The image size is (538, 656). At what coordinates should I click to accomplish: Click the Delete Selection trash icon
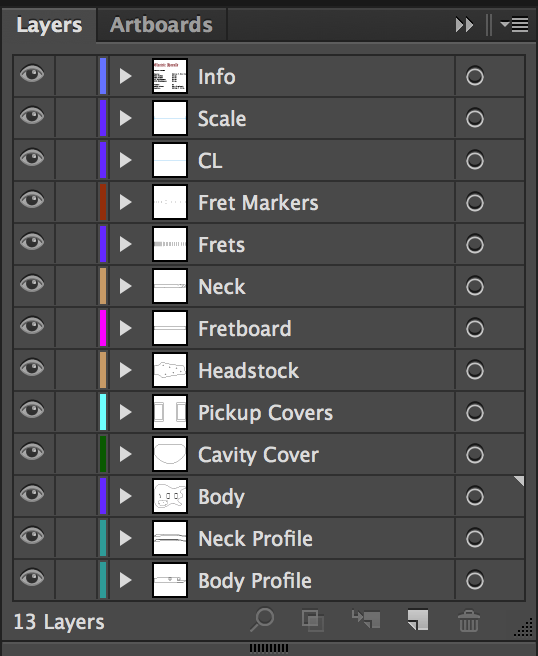pyautogui.click(x=469, y=620)
